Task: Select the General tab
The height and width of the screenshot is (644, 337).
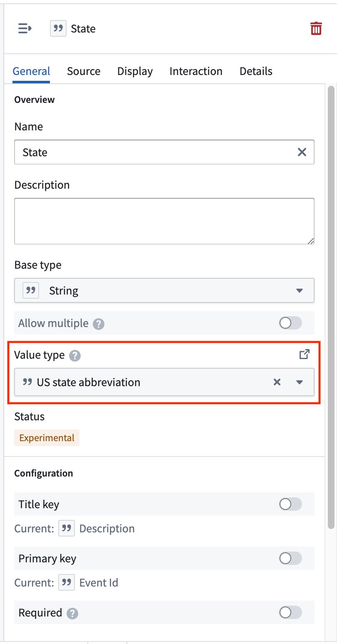Action: (31, 71)
